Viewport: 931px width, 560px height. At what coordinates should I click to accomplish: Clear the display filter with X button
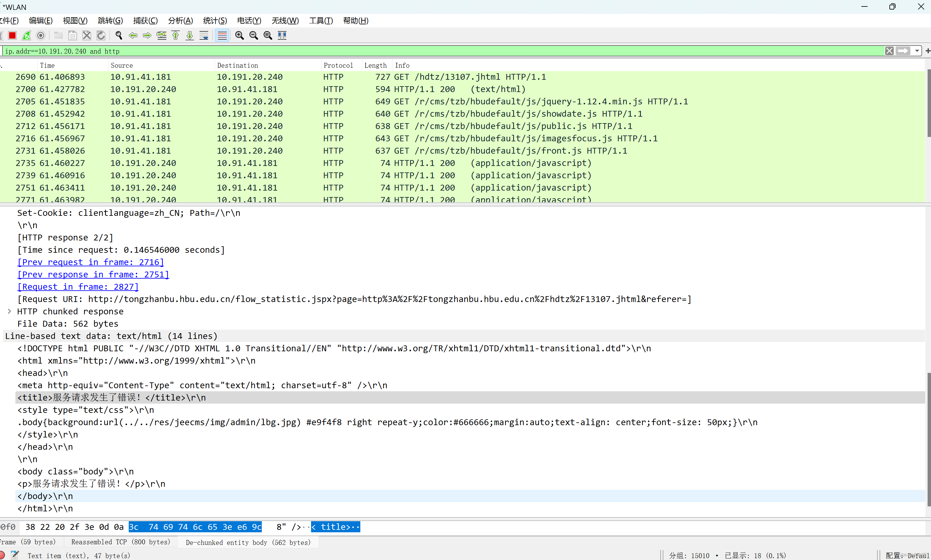[889, 51]
